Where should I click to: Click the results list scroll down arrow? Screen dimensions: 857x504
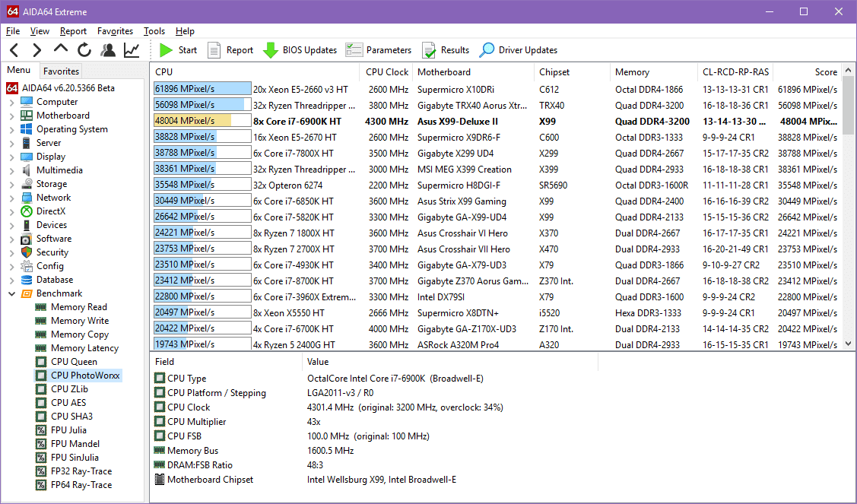849,344
